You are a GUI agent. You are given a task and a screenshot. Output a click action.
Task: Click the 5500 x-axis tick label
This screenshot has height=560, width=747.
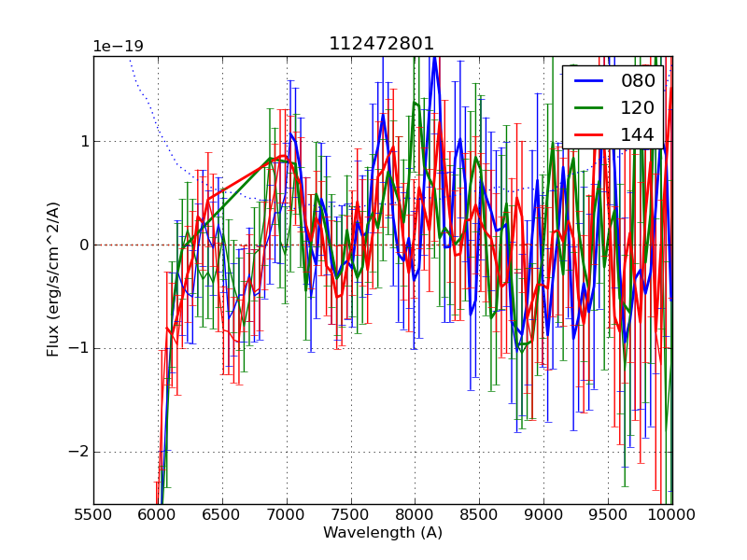click(x=93, y=513)
